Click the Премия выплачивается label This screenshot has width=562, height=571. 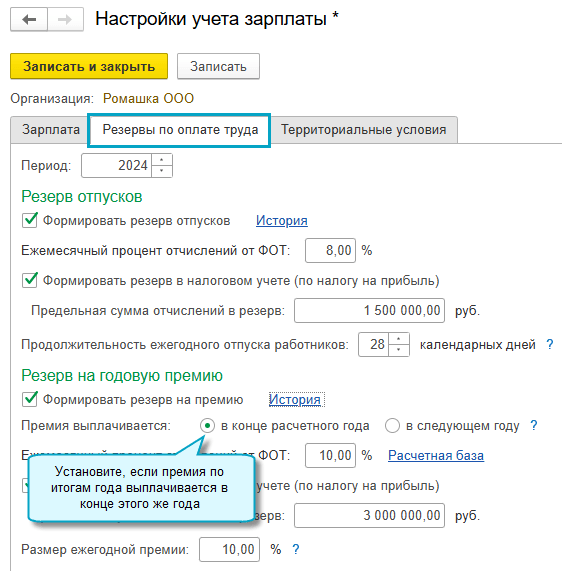click(96, 425)
